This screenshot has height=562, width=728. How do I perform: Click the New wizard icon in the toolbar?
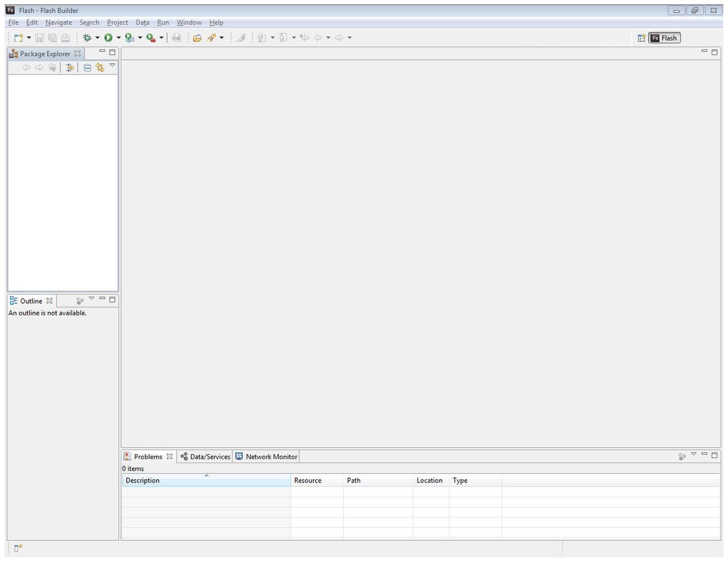coord(19,38)
